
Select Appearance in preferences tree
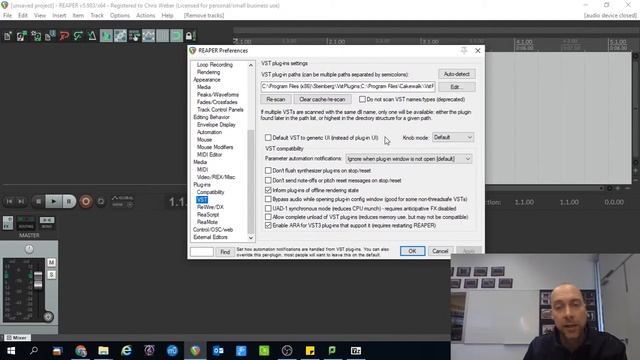point(207,80)
